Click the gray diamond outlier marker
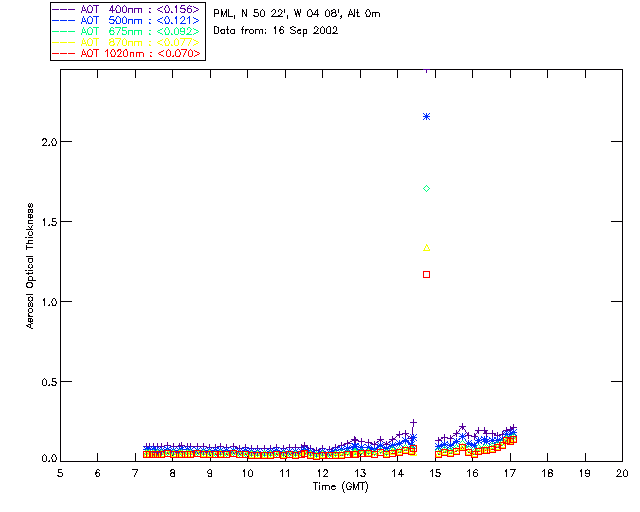 coord(427,188)
